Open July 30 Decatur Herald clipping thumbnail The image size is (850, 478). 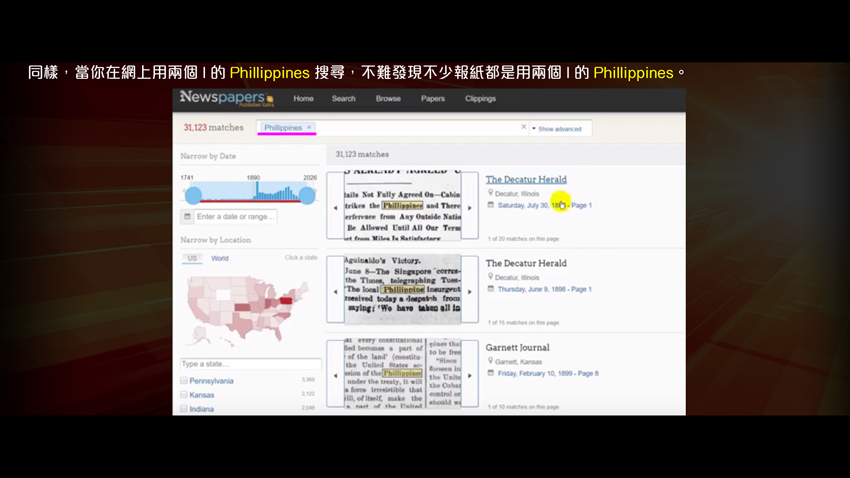click(x=402, y=206)
